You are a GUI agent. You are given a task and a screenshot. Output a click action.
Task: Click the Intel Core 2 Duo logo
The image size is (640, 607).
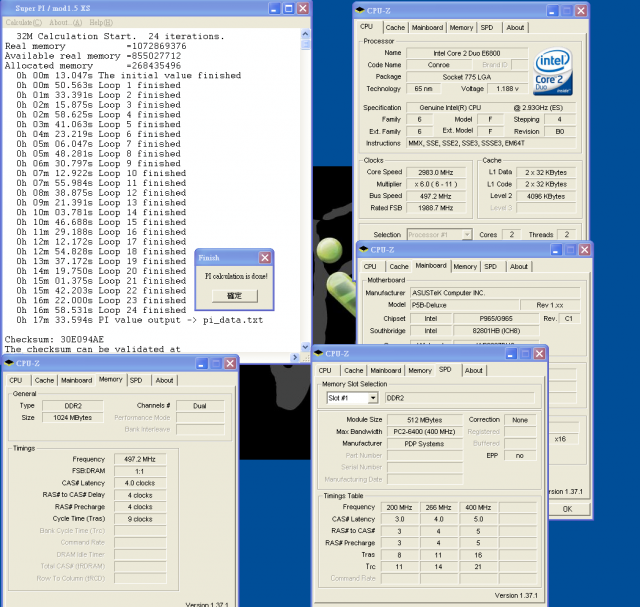tap(553, 72)
